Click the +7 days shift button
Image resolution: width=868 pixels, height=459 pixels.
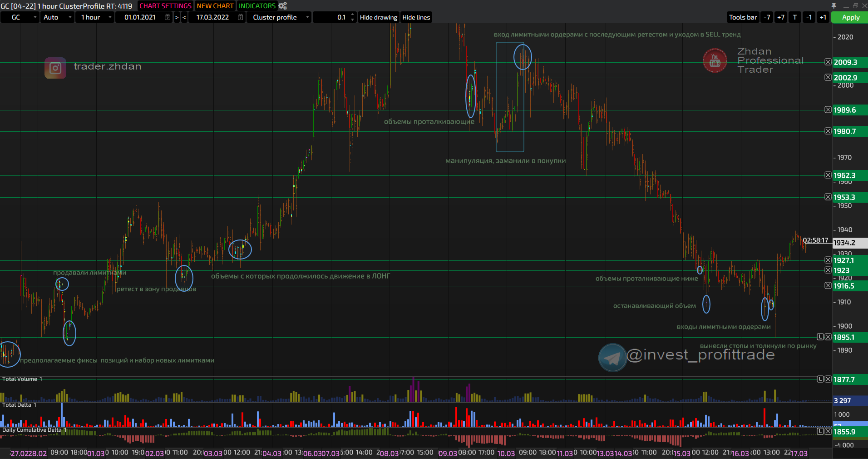781,17
